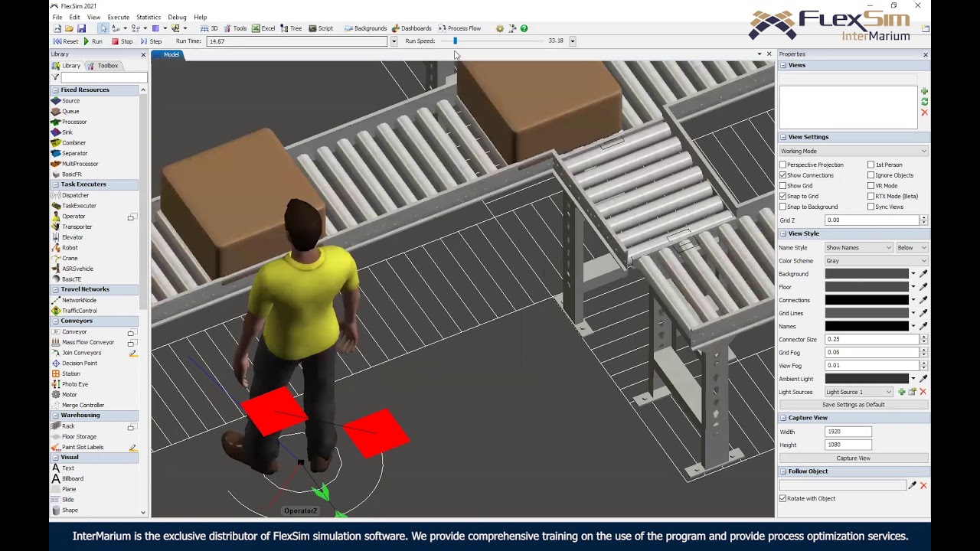Open the Script console from toolbar
The width and height of the screenshot is (980, 551).
(321, 28)
